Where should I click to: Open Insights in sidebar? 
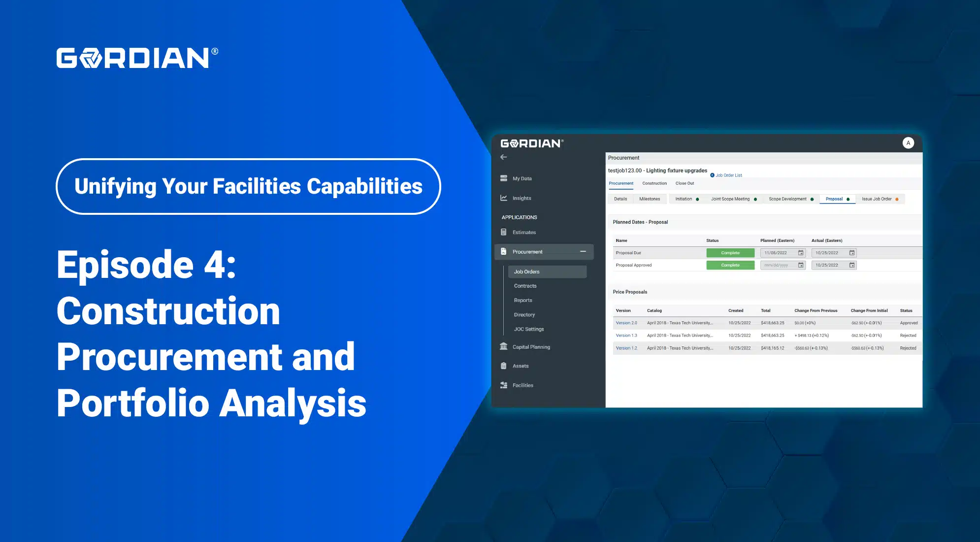point(522,198)
